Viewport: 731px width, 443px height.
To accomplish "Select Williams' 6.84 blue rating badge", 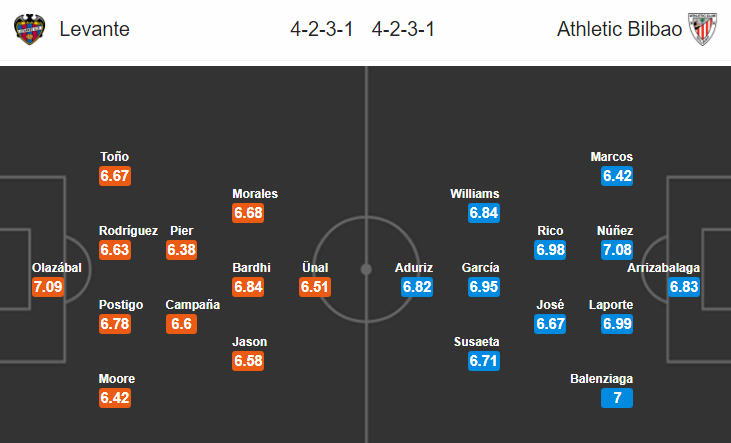I will [484, 213].
